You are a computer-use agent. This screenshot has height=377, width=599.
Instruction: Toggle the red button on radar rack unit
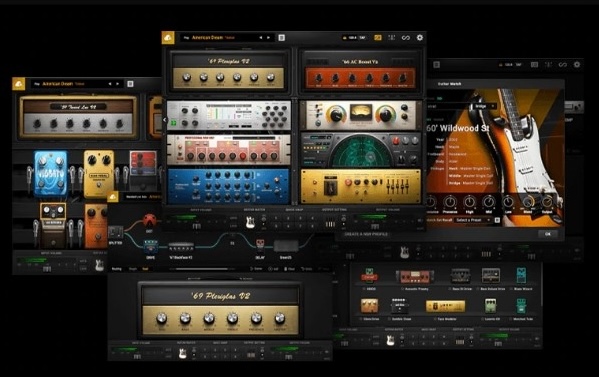tap(396, 141)
